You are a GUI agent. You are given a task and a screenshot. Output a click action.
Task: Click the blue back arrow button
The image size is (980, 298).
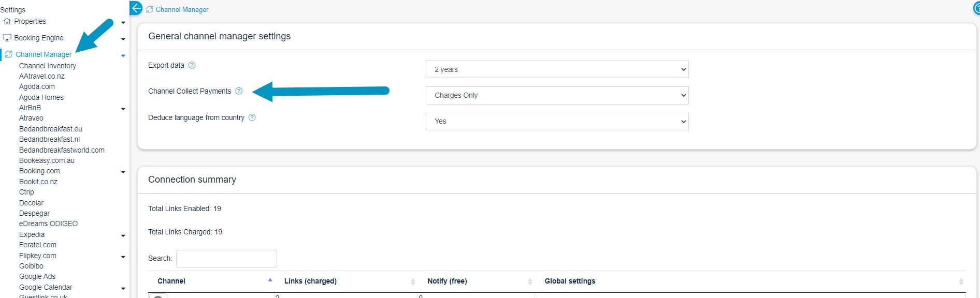coord(136,8)
